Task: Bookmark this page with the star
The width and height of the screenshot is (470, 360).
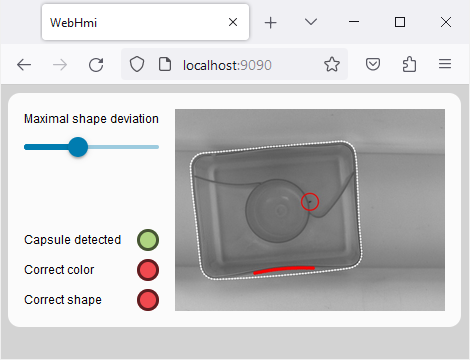Action: pos(332,64)
